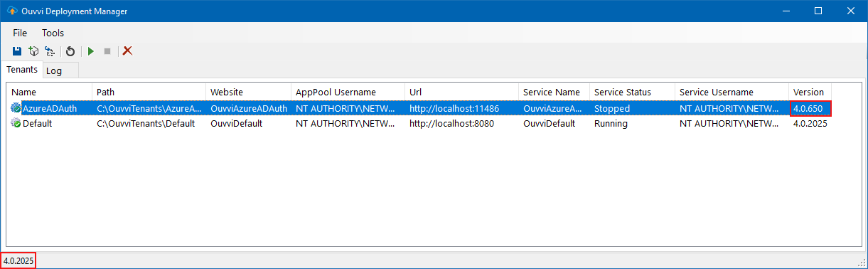Sort by Service Username column header
Screen dimensions: 868x269
[x=732, y=93]
